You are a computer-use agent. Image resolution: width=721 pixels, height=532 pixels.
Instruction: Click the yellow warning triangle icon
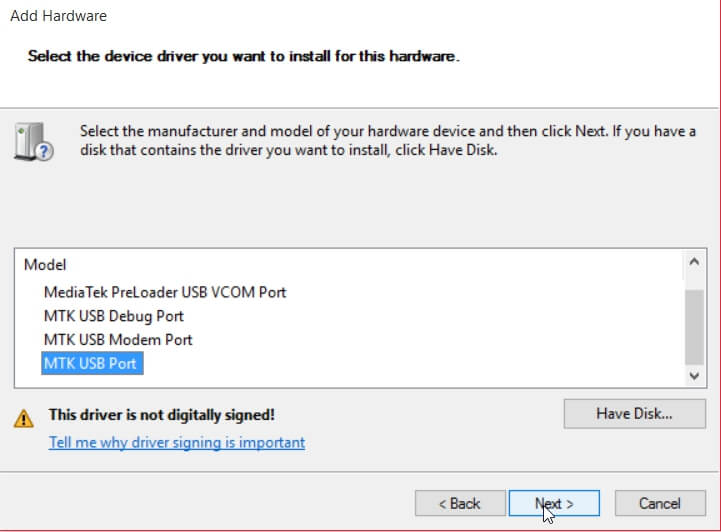(x=23, y=418)
